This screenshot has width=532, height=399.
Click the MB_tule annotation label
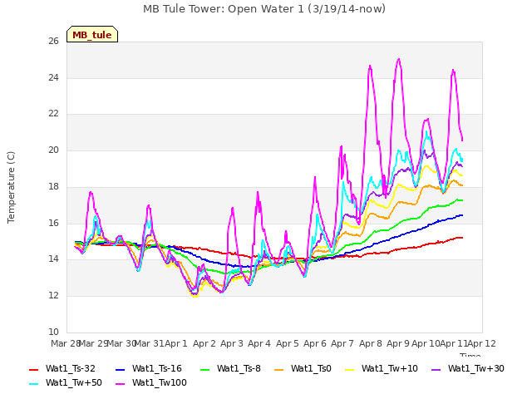[92, 34]
